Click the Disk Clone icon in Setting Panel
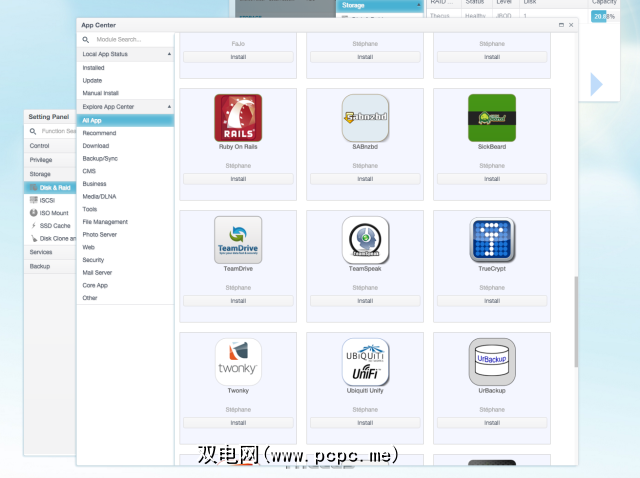This screenshot has height=478, width=640. (x=34, y=238)
